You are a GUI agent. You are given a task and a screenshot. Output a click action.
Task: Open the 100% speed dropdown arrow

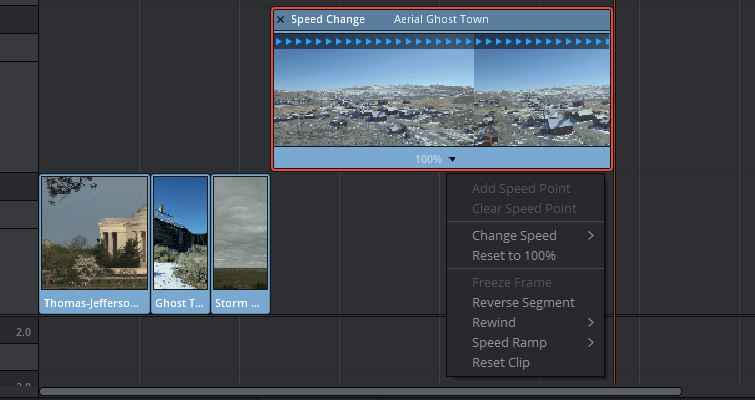click(452, 159)
